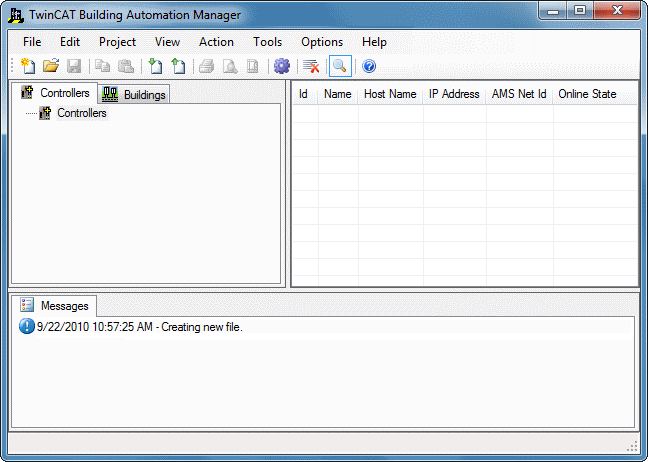
Task: Open the File menu
Action: [32, 42]
